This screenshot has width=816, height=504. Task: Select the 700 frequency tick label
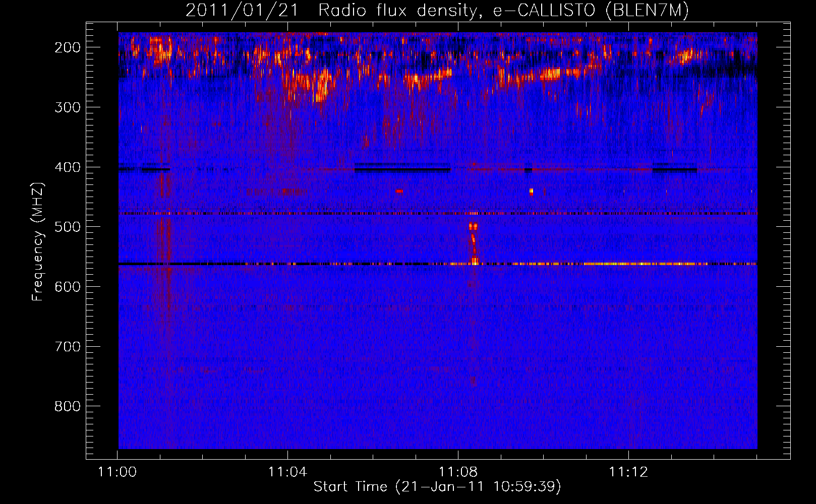click(68, 347)
